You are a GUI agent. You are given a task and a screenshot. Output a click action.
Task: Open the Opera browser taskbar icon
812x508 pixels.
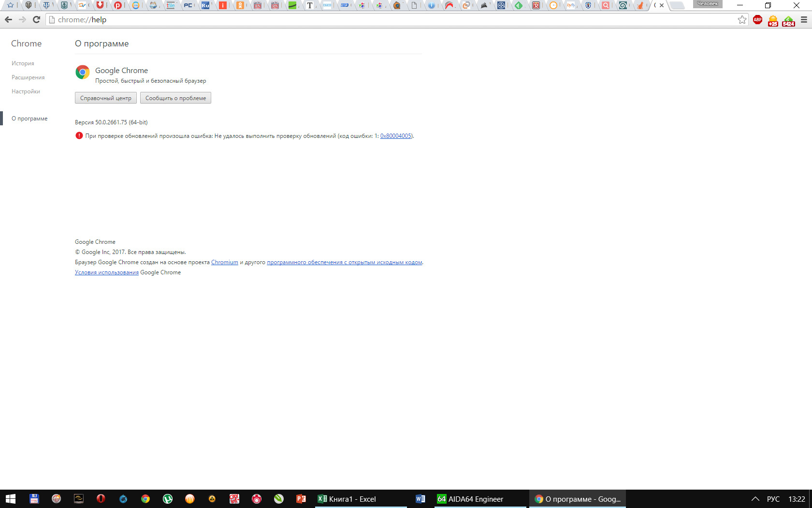click(x=101, y=499)
